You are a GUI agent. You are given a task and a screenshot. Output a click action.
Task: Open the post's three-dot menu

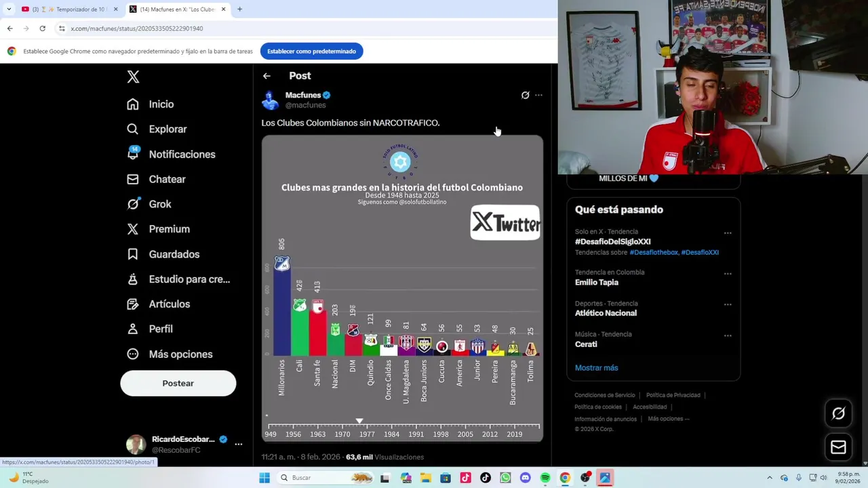pyautogui.click(x=538, y=95)
